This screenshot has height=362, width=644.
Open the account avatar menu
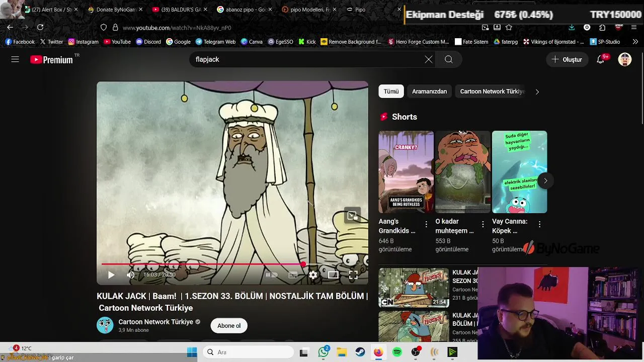point(625,59)
